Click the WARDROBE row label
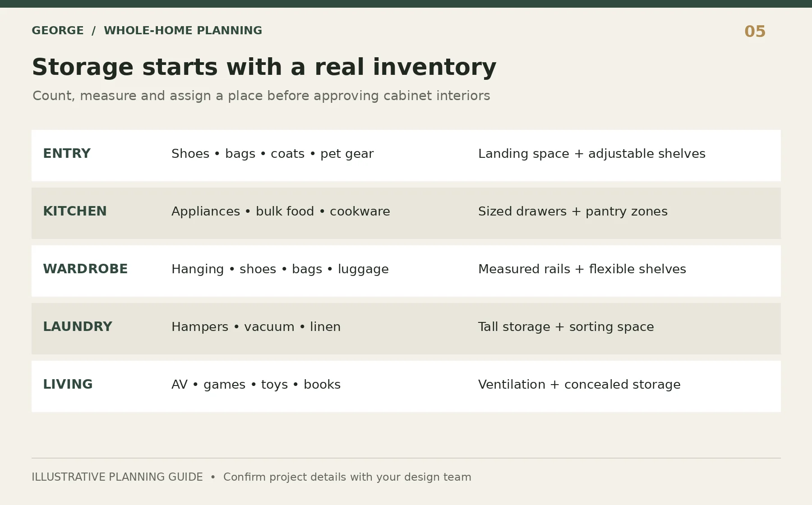812x505 pixels. [85, 269]
